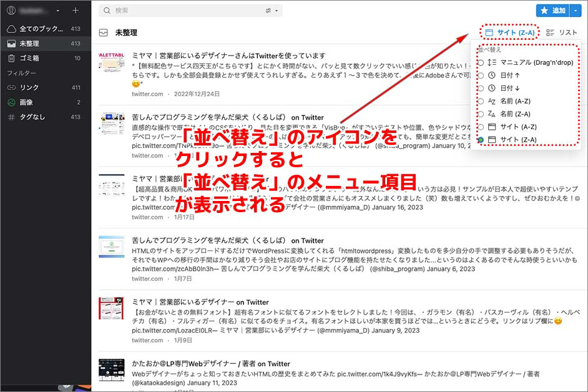
Task: Toggle the サイト (Z-A) sort dropdown
Action: pyautogui.click(x=510, y=32)
